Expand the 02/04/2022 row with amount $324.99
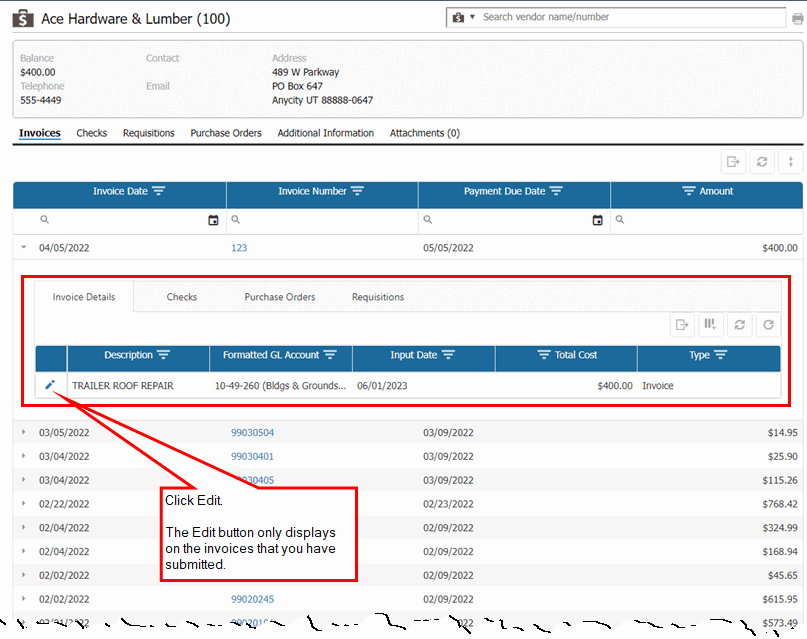807x639 pixels. (24, 527)
